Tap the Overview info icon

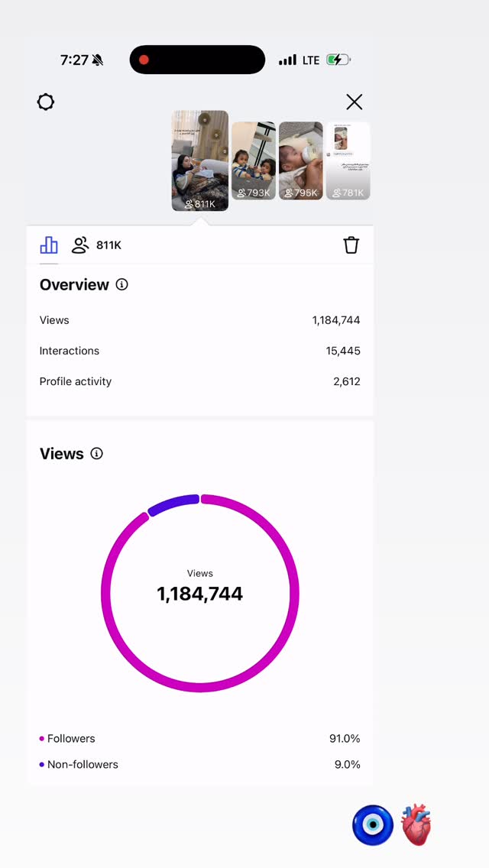(x=121, y=284)
